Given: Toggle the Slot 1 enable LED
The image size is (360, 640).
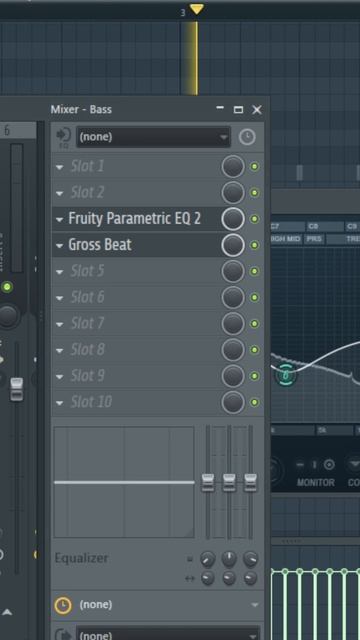Looking at the screenshot, I should [255, 167].
